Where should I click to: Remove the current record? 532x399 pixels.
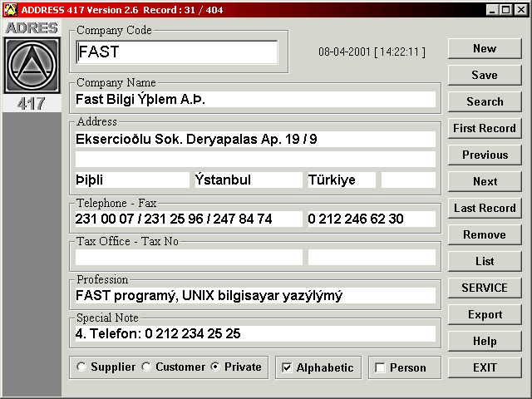(x=485, y=234)
